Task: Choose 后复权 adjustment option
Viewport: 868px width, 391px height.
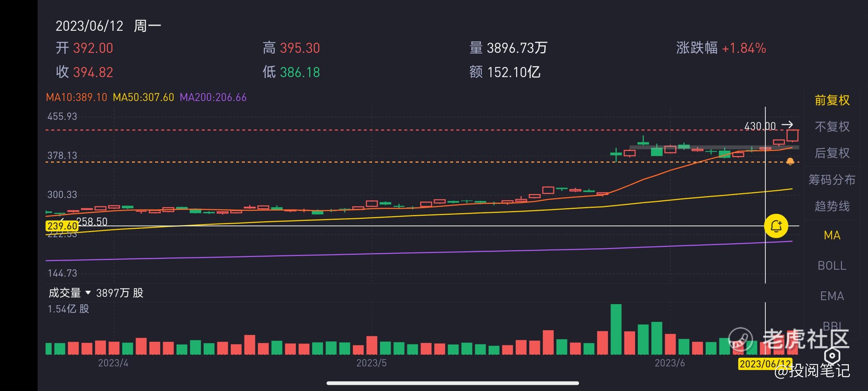Action: [831, 153]
